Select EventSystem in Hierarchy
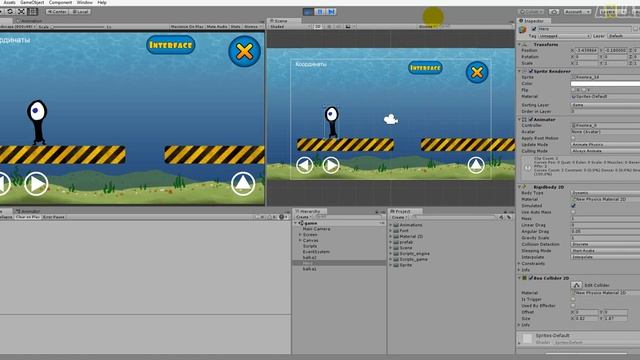Viewport: 640px width, 360px height. pos(316,252)
